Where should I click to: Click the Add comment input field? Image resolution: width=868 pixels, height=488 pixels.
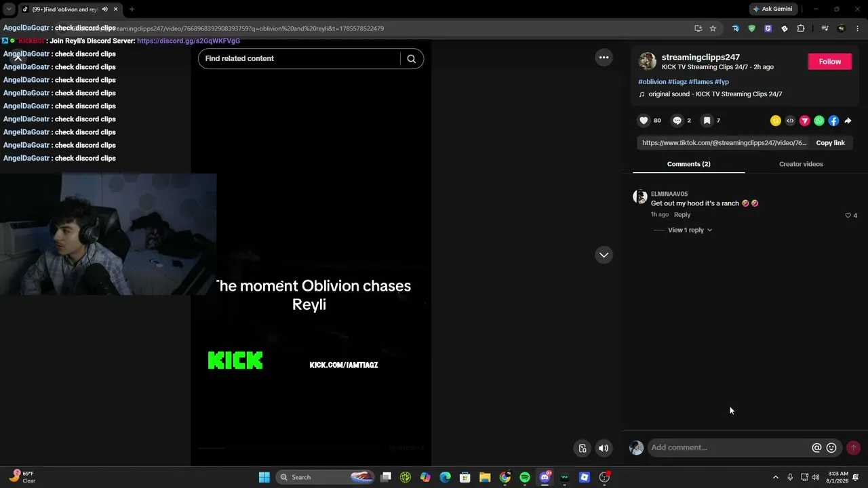point(728,447)
